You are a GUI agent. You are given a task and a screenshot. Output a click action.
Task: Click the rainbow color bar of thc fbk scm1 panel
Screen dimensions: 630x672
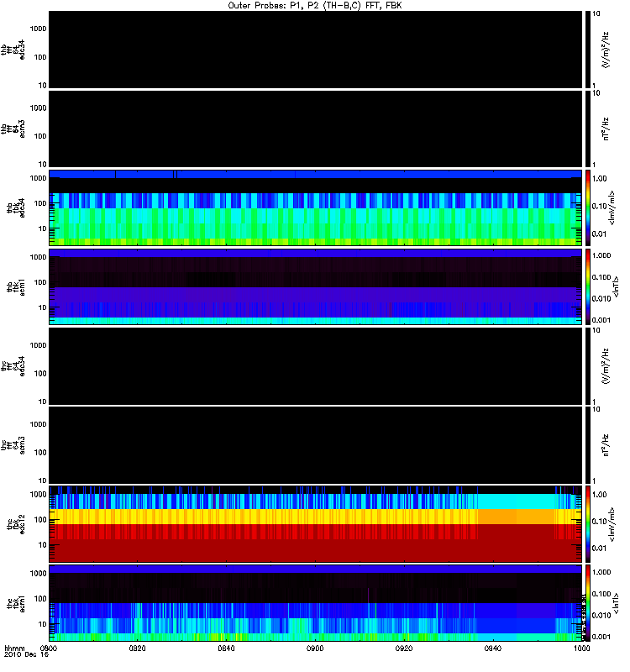[588, 603]
